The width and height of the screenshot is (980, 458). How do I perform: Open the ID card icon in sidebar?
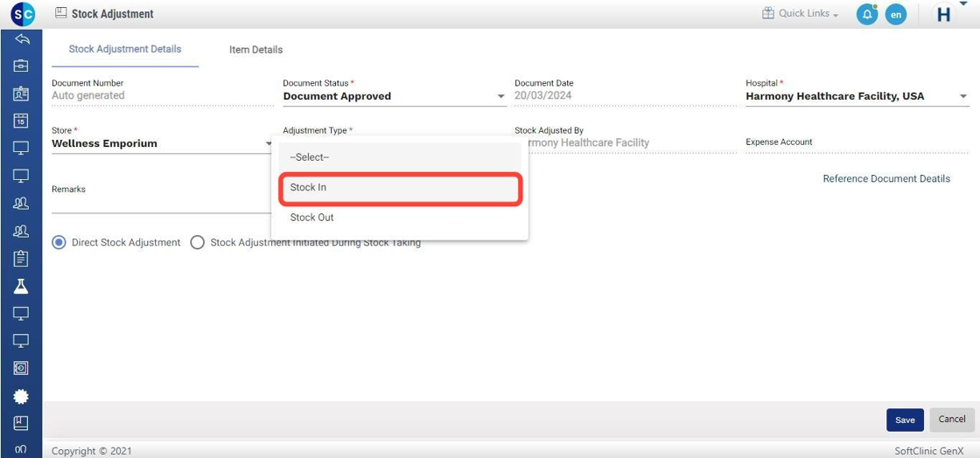[x=21, y=94]
